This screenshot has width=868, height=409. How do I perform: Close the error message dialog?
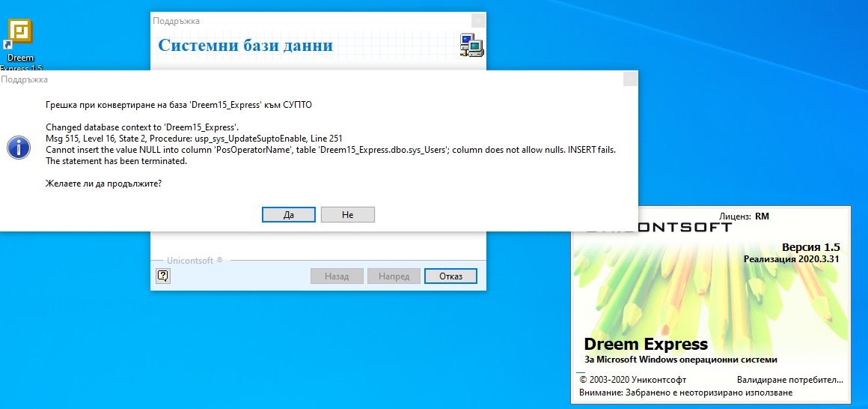tap(630, 79)
